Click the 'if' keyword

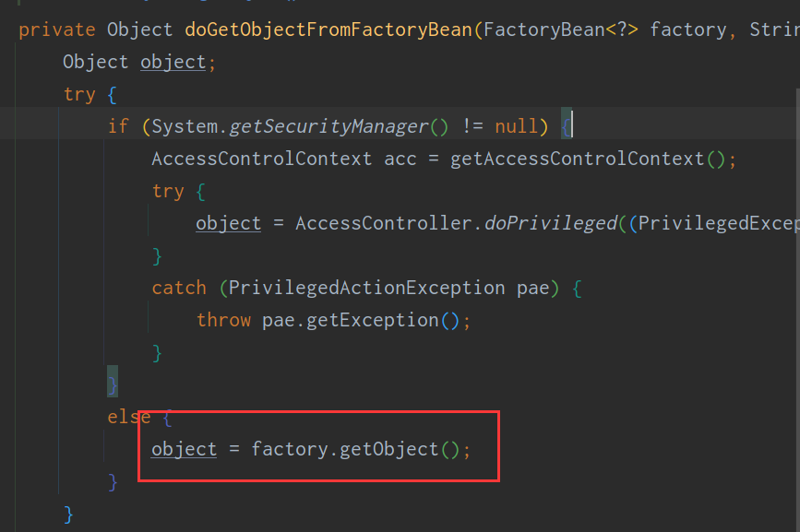tap(118, 126)
